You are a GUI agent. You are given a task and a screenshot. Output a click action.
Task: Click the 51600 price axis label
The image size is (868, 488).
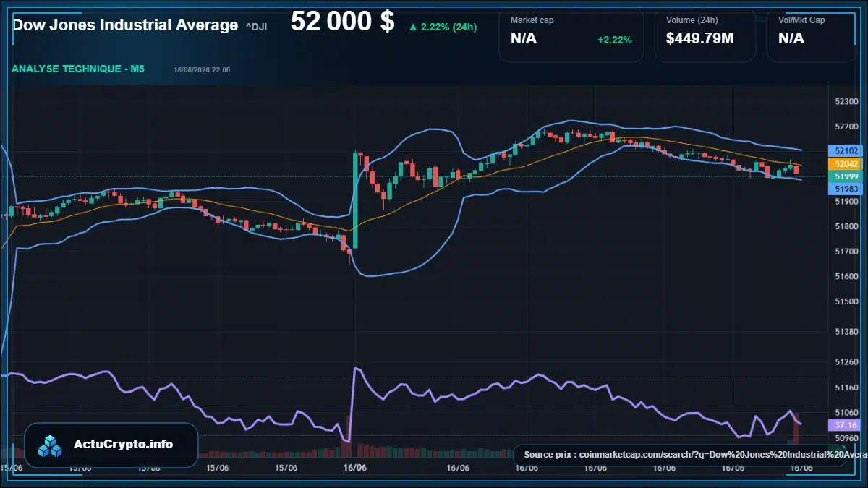846,277
